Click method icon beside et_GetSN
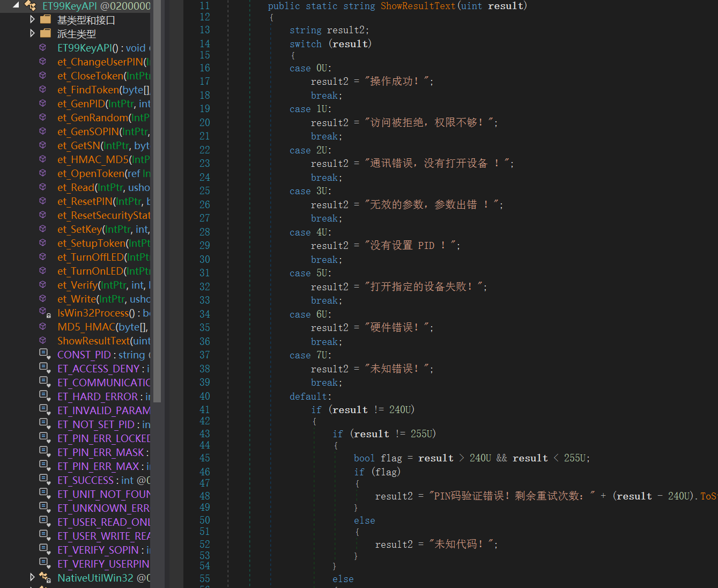Viewport: 718px width, 588px height. coord(43,145)
